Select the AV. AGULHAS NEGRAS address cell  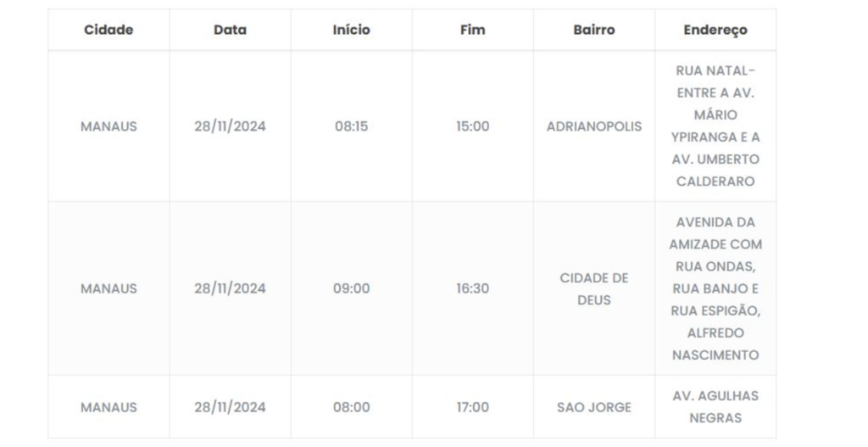click(715, 407)
